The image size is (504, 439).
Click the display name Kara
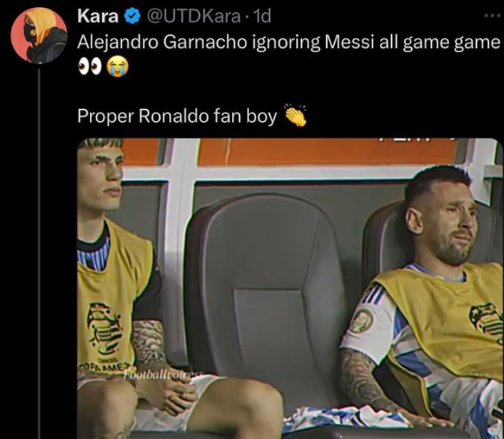coord(97,16)
